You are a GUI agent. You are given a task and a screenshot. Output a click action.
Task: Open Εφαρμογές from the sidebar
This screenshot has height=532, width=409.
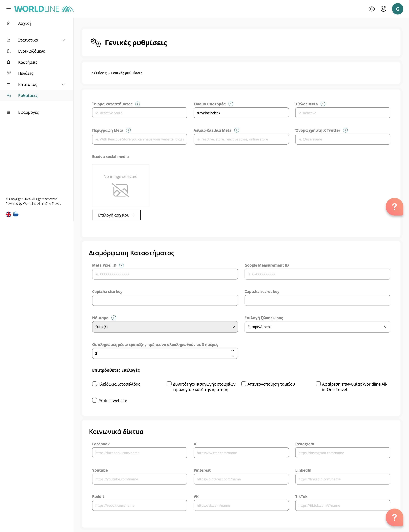point(28,112)
